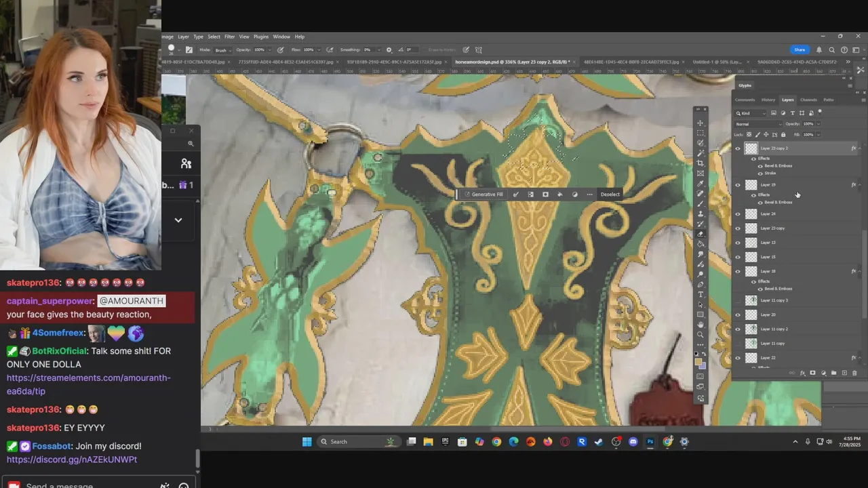Open the Normal blend mode dropdown
The image size is (868, 488).
pos(758,124)
